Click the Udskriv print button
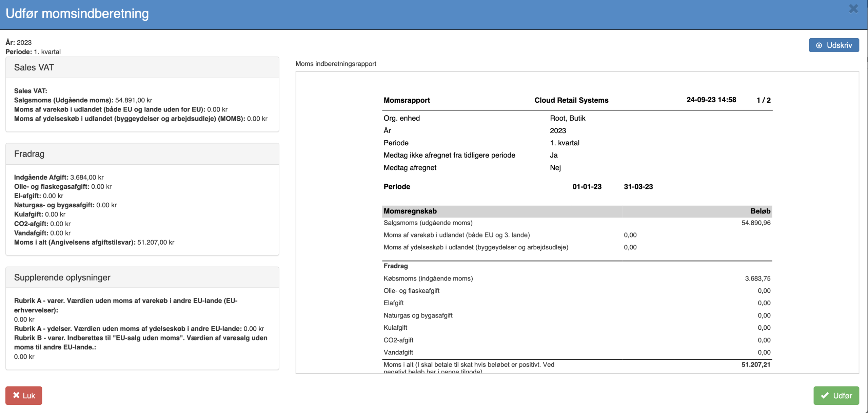 pyautogui.click(x=834, y=45)
